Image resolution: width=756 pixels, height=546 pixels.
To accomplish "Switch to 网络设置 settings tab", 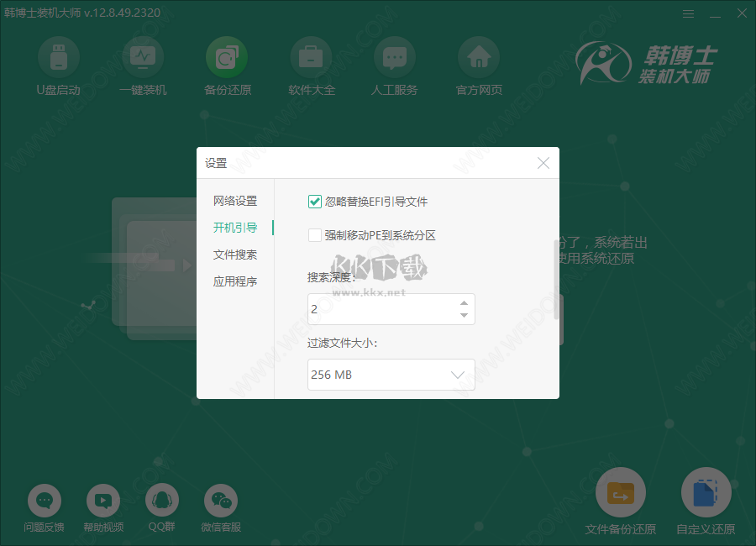I will (234, 201).
